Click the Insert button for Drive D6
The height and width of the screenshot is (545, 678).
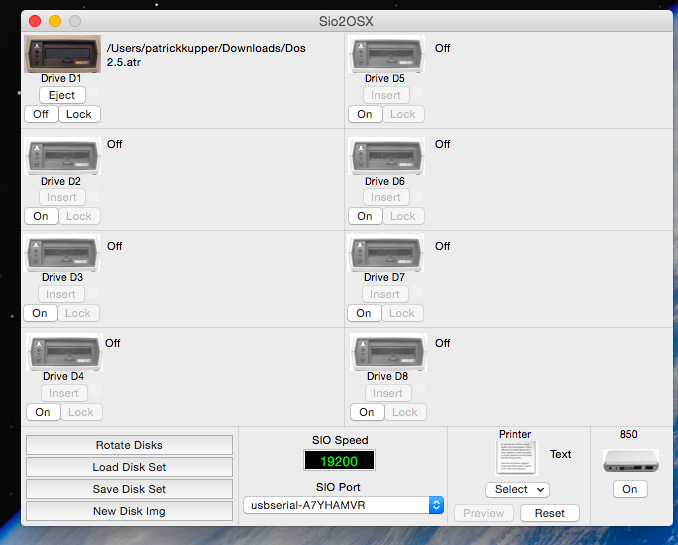click(386, 197)
